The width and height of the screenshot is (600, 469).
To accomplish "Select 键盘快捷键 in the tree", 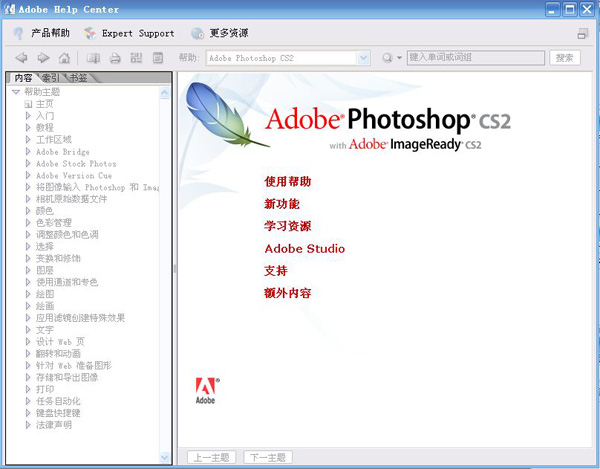I will point(58,413).
